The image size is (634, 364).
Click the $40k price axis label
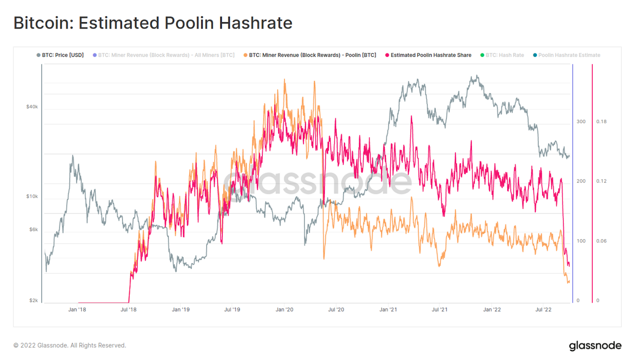pyautogui.click(x=32, y=107)
